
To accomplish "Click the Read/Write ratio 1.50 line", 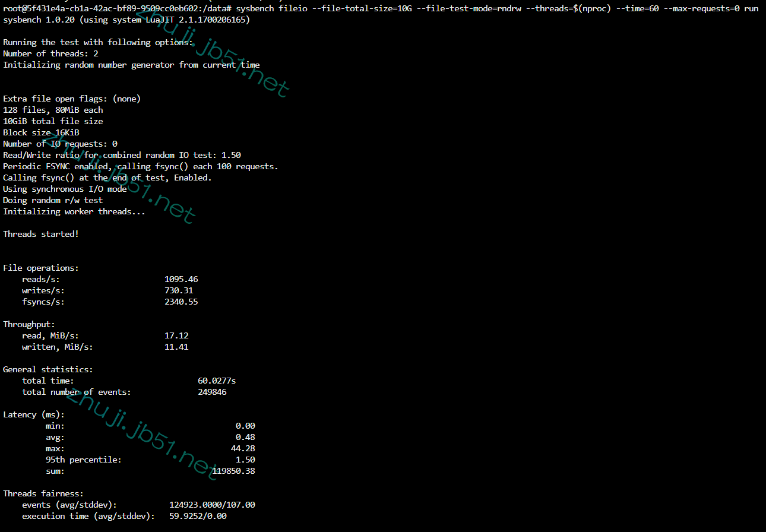I will click(122, 155).
